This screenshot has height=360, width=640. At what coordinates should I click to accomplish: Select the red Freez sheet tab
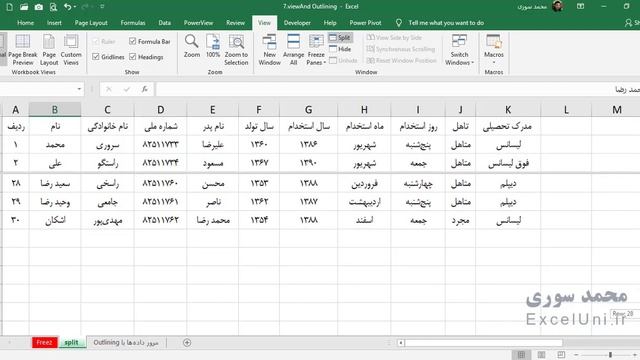(44, 342)
